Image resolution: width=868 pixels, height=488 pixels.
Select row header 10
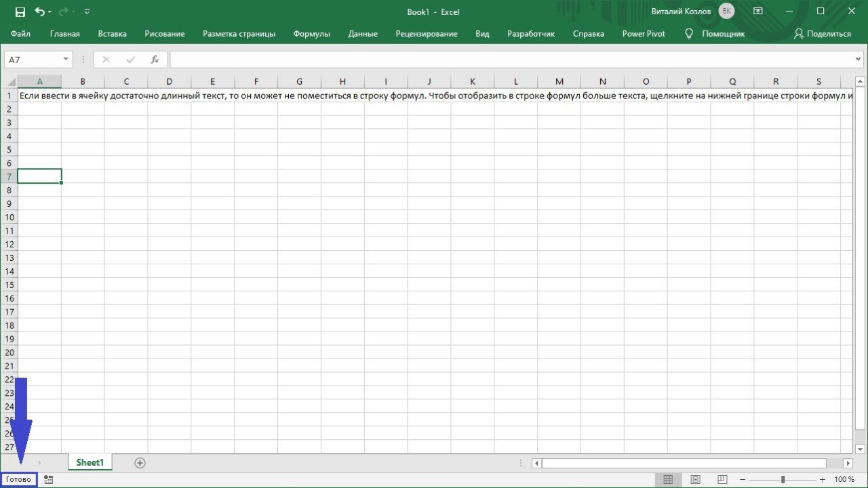point(9,218)
